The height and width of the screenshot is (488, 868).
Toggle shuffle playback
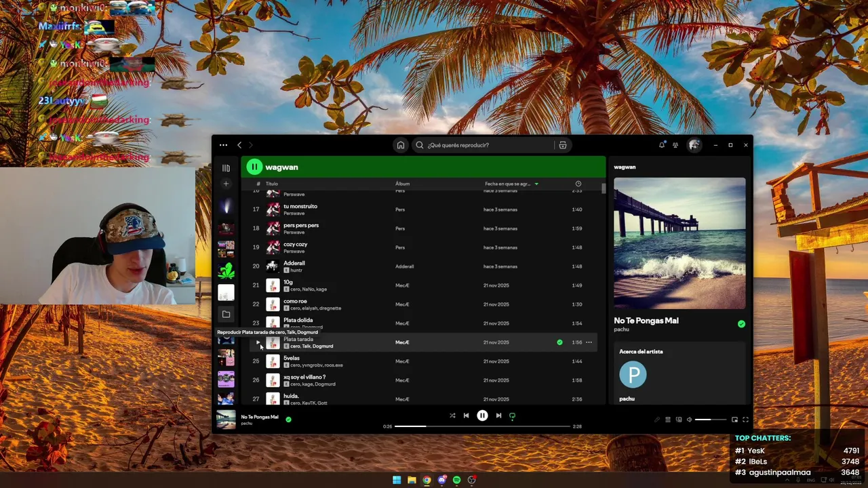(x=452, y=415)
